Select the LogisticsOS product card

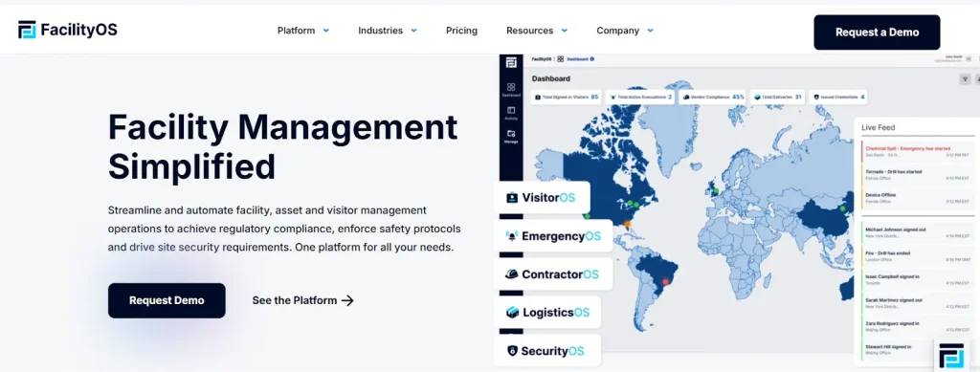click(547, 312)
